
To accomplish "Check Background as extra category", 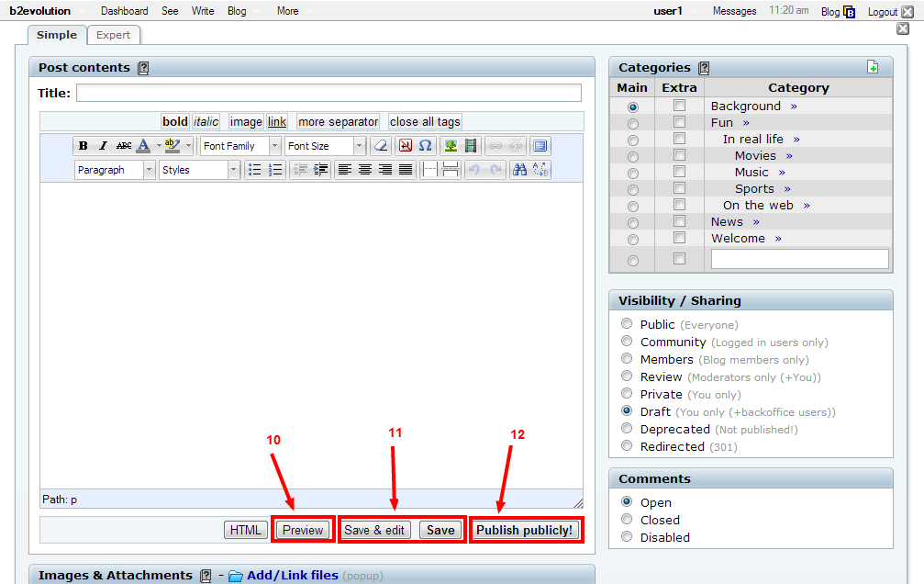I will pyautogui.click(x=679, y=106).
